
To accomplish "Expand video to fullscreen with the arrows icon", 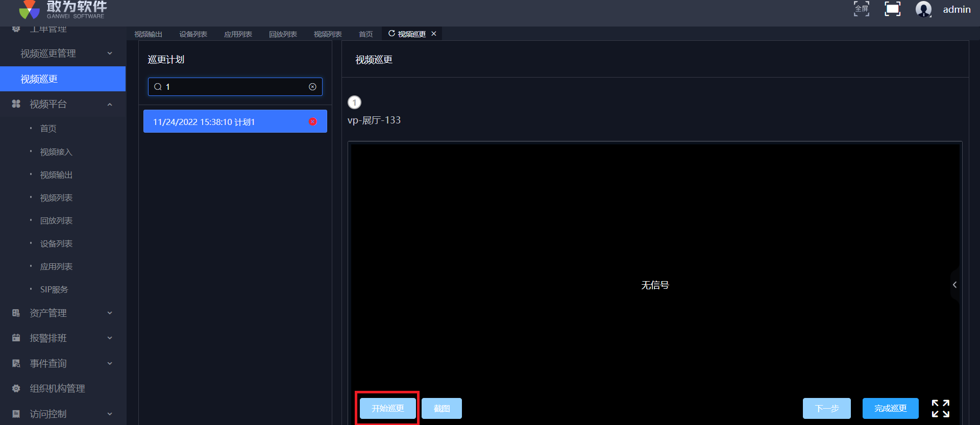I will [x=940, y=409].
